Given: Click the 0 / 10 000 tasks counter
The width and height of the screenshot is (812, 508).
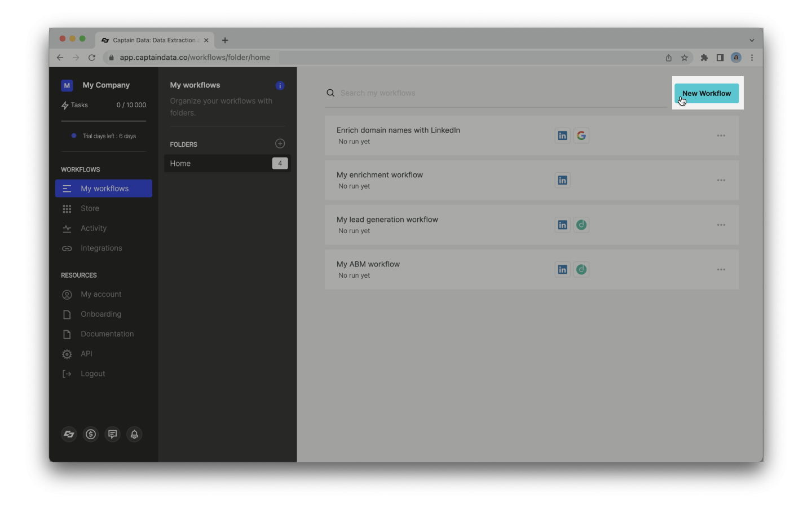Looking at the screenshot, I should pos(131,105).
